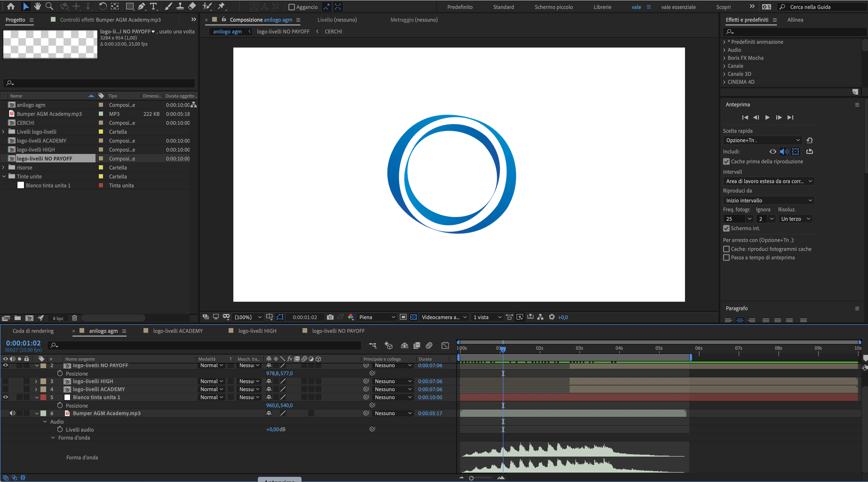Switch to the logo-livelli HIGH timeline tab
This screenshot has height=482, width=868.
[x=257, y=331]
